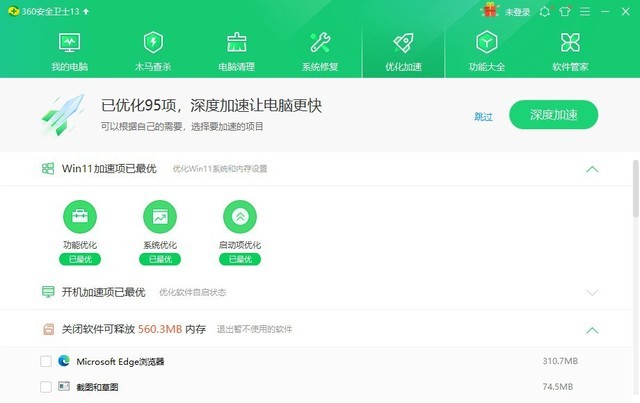
Task: Click 已最优 badge under 功能优化
Action: tap(80, 259)
